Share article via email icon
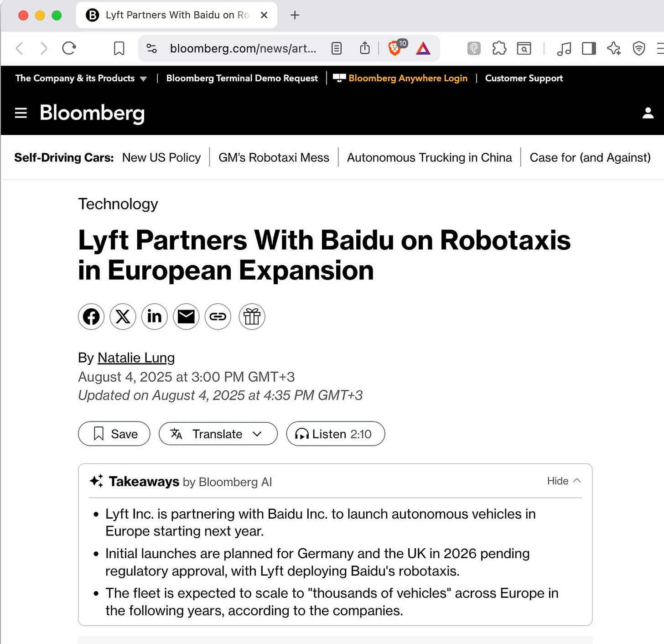Viewport: 664px width, 644px height. 186,317
